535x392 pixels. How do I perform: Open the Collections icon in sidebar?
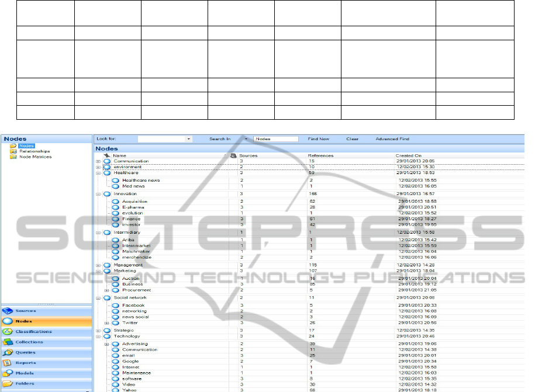[x=8, y=342]
